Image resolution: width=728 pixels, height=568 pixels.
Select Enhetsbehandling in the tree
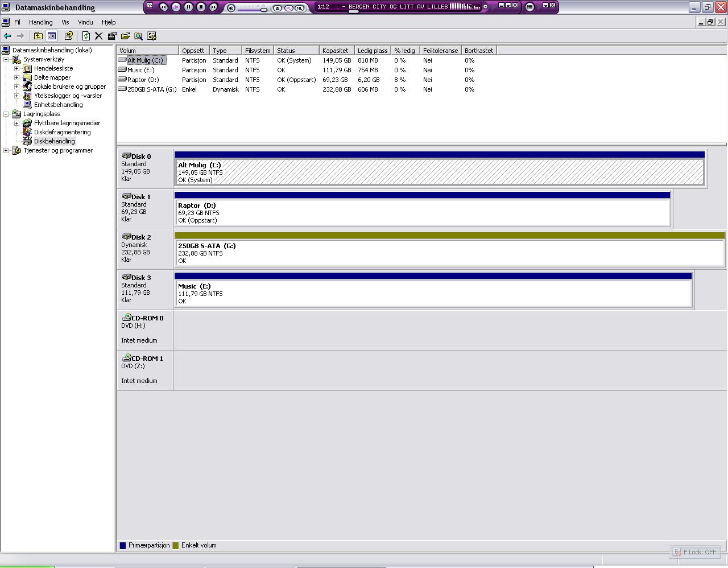coord(58,105)
